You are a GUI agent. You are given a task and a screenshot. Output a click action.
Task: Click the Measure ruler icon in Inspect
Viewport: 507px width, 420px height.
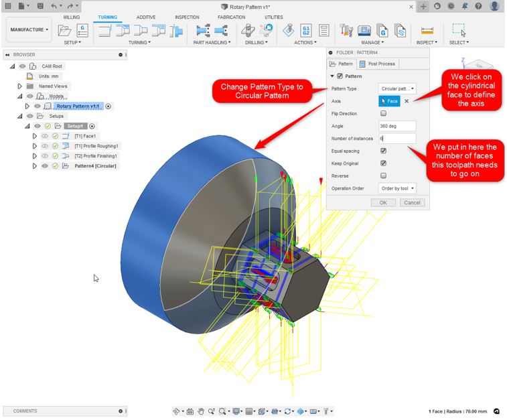tap(427, 30)
